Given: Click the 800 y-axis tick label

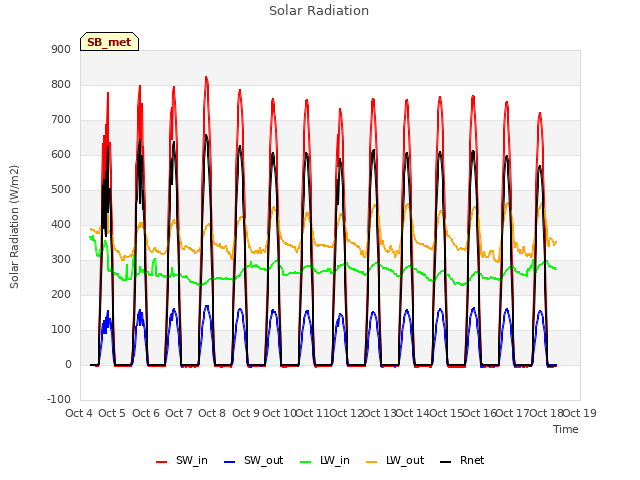Looking at the screenshot, I should pyautogui.click(x=61, y=84).
